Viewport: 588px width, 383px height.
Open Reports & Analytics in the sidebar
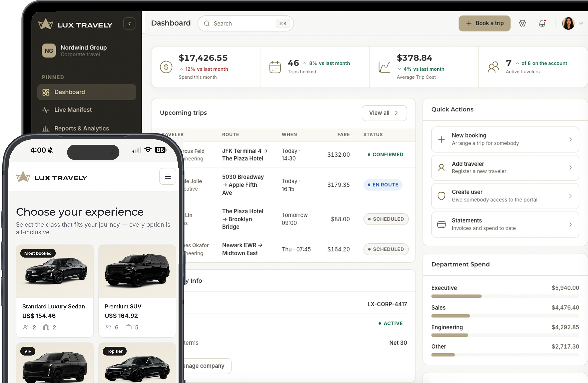coord(86,128)
